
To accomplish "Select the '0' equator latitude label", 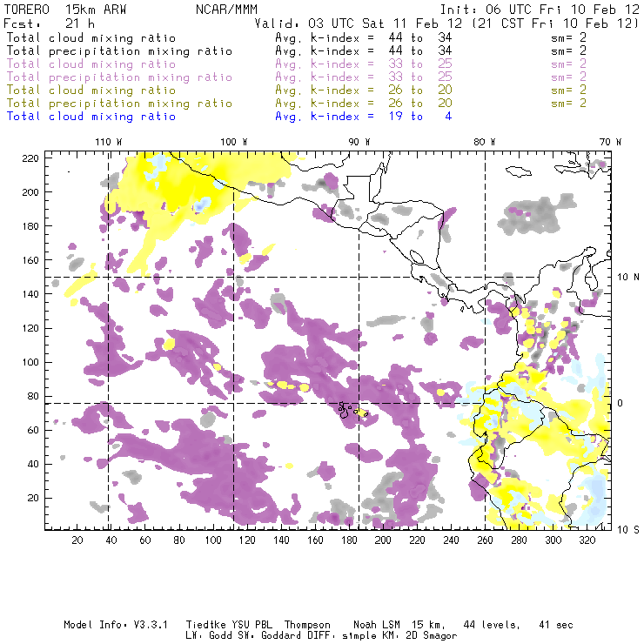I will pyautogui.click(x=621, y=404).
